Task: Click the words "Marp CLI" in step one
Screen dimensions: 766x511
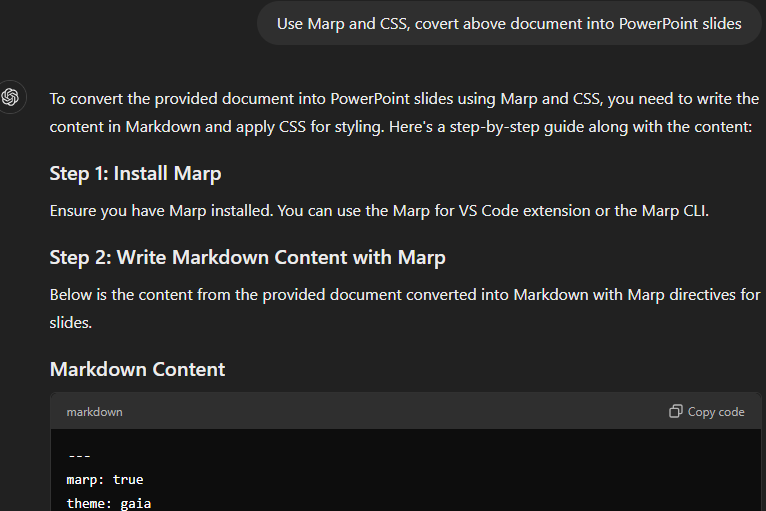Action: [673, 211]
